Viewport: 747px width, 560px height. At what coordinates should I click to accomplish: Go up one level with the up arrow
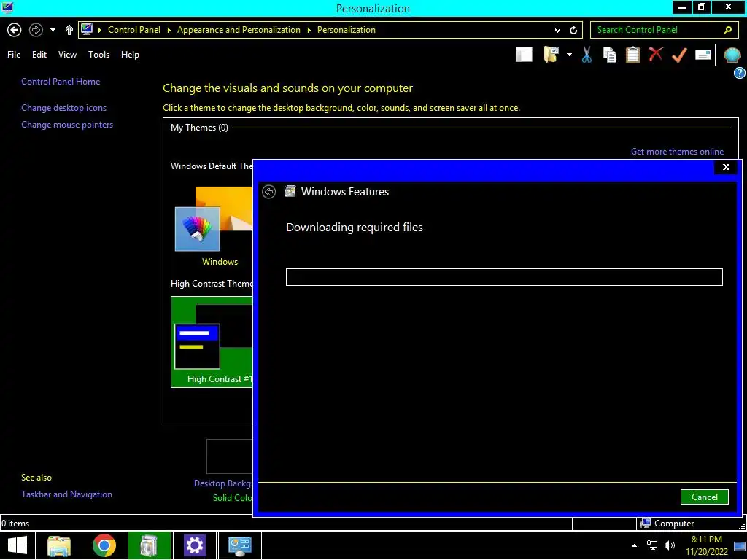69,30
